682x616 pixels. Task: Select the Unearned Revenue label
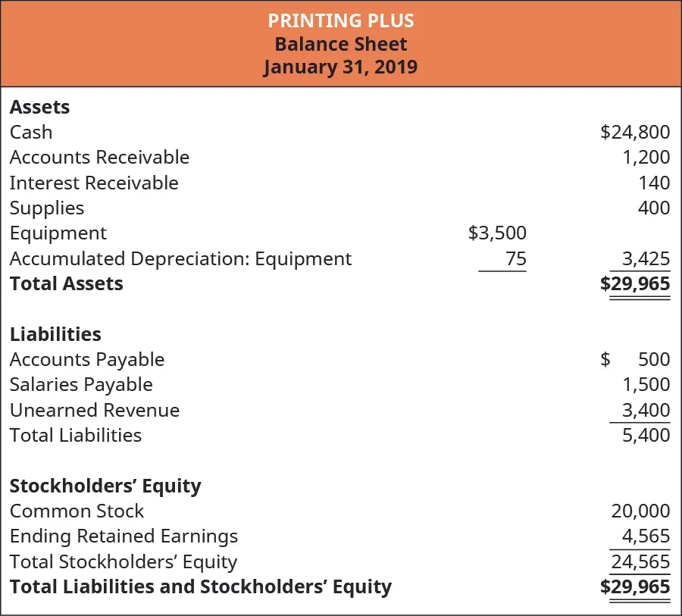[95, 410]
